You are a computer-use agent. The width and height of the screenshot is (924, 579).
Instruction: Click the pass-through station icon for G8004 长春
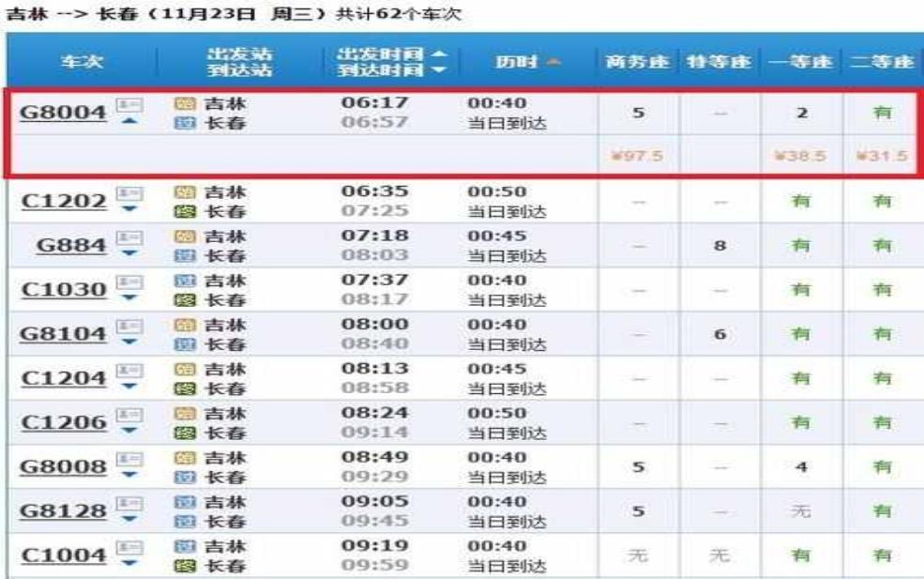(185, 123)
